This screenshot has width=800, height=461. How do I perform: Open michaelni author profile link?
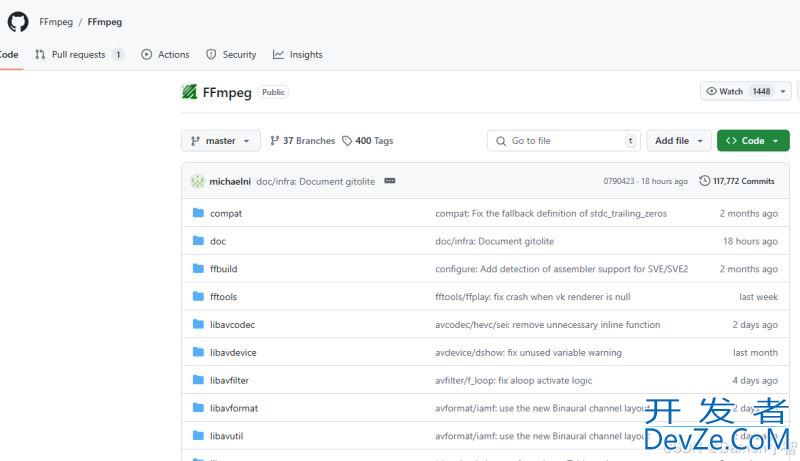point(230,182)
